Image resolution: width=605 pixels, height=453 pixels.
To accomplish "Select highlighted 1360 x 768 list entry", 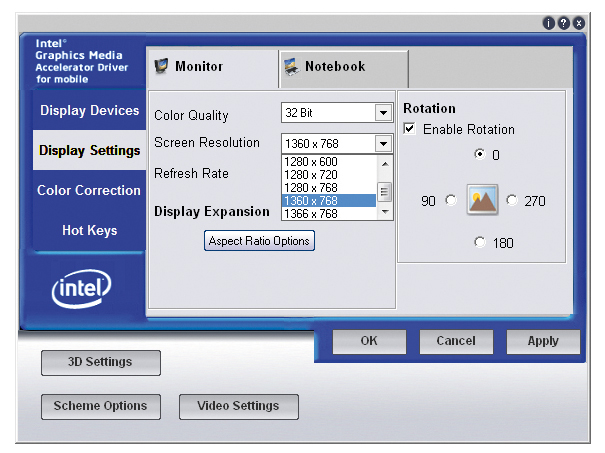I will point(329,201).
